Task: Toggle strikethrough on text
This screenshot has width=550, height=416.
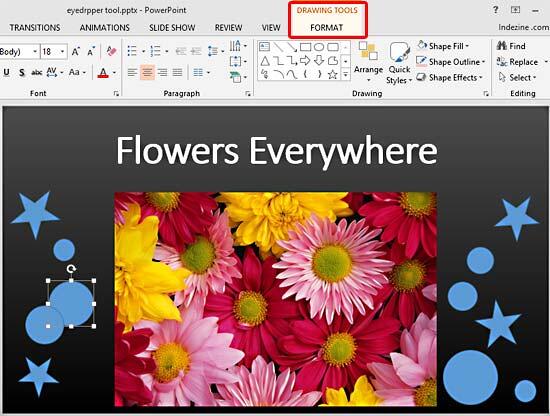Action: [x=36, y=73]
